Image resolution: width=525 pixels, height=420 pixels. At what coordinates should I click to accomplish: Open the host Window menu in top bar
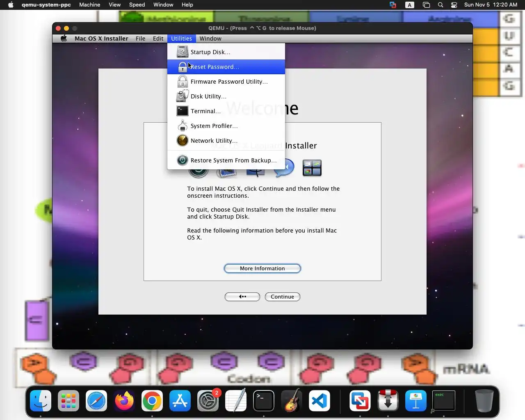click(163, 5)
